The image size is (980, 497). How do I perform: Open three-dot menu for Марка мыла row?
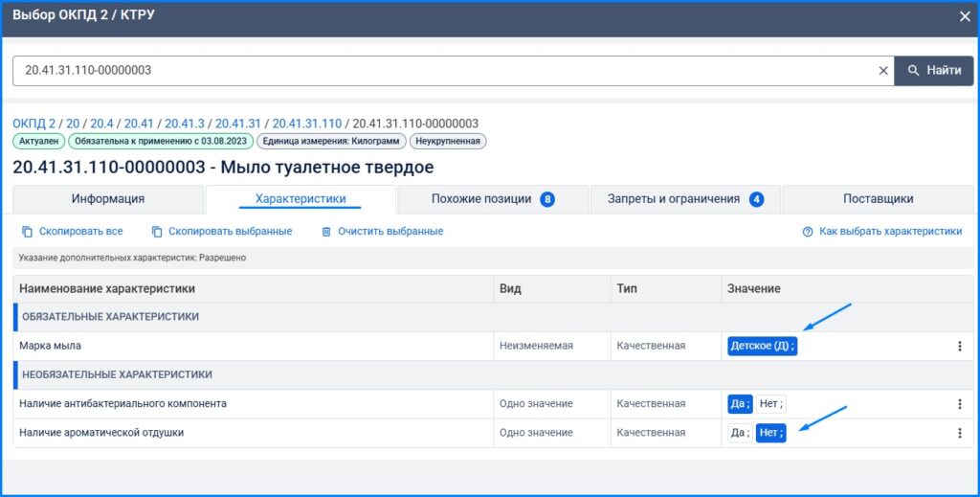pyautogui.click(x=959, y=346)
